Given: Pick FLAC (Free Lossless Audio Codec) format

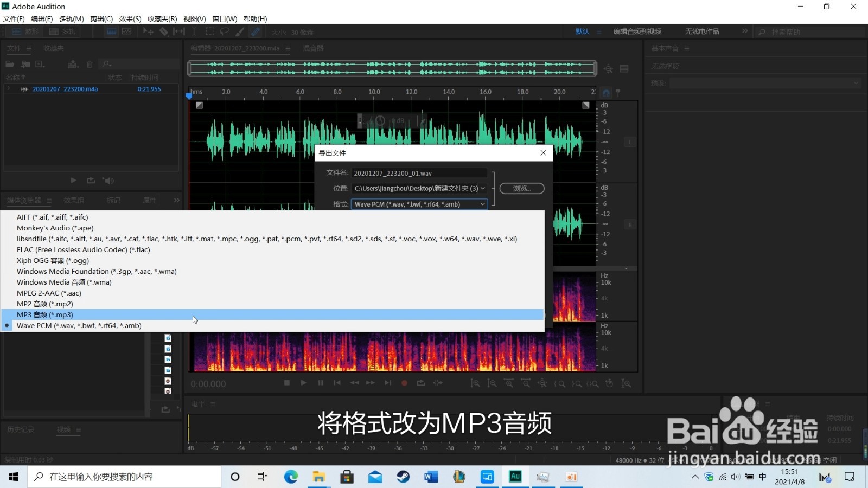Looking at the screenshot, I should click(x=272, y=249).
